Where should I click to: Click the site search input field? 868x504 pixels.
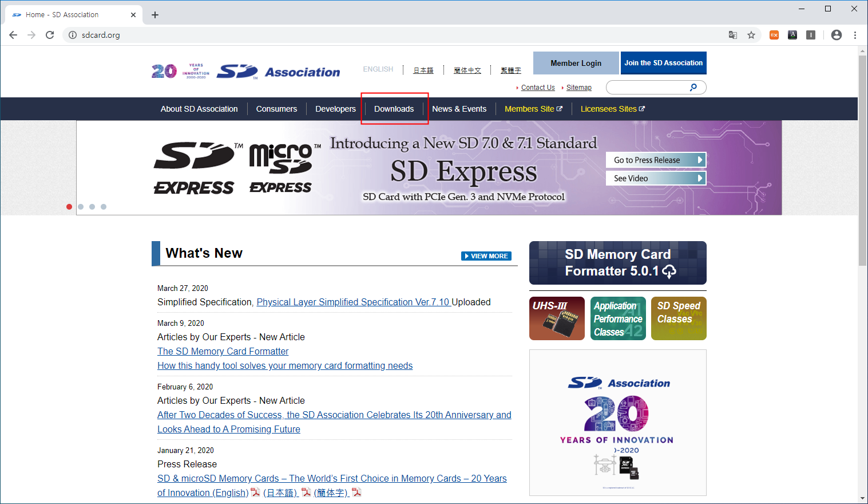pos(648,87)
